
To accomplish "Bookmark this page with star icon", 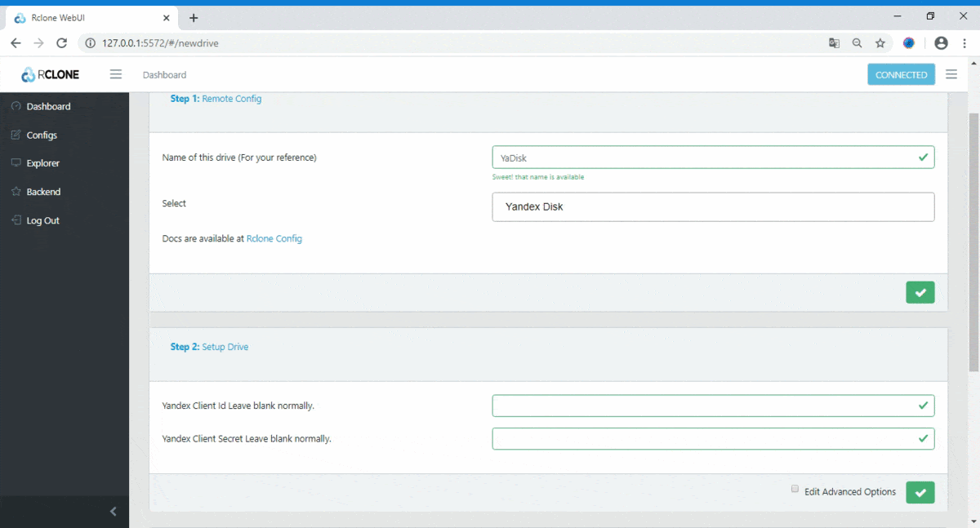I will (880, 43).
